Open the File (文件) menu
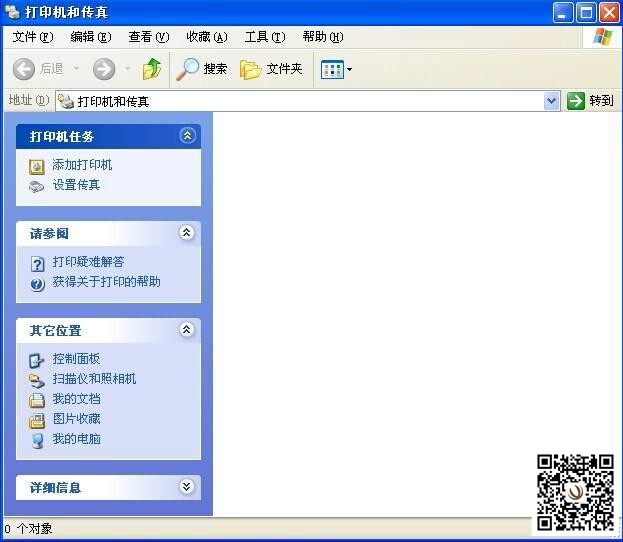This screenshot has width=623, height=542. (32, 37)
